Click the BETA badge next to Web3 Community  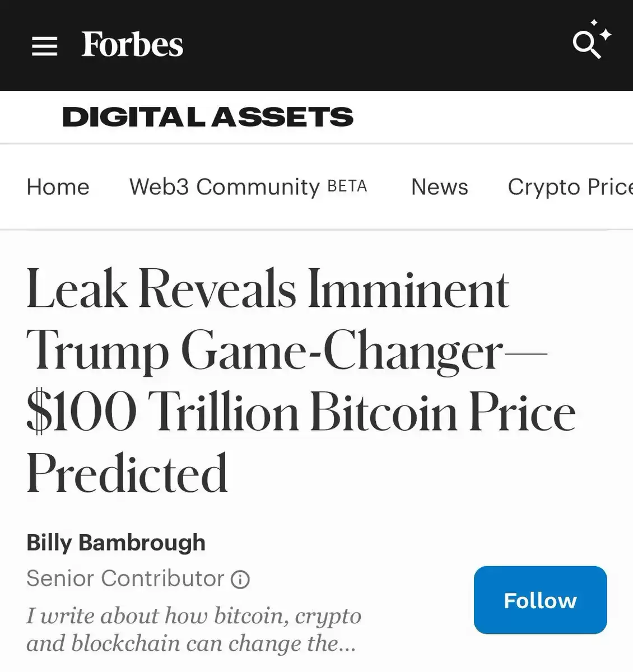pos(347,186)
